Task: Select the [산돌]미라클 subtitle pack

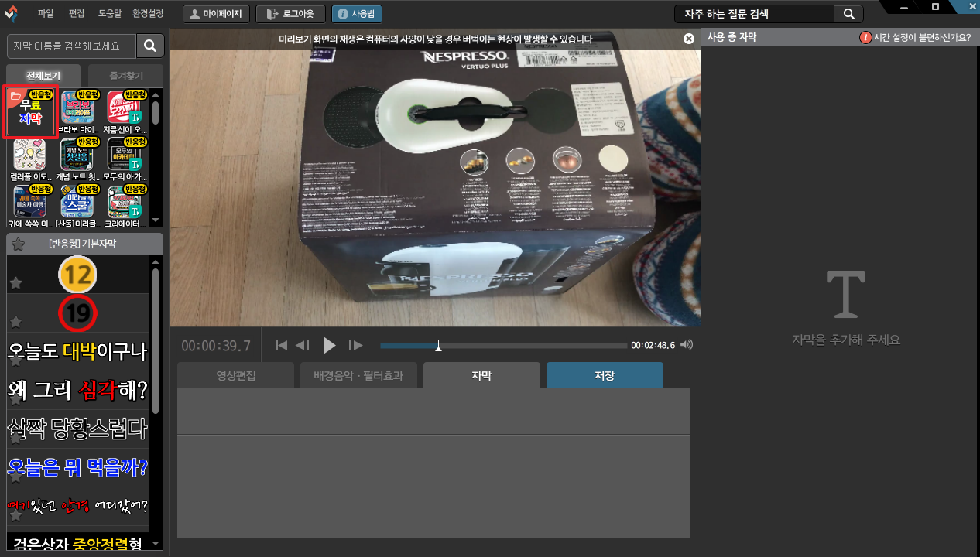Action: click(77, 206)
